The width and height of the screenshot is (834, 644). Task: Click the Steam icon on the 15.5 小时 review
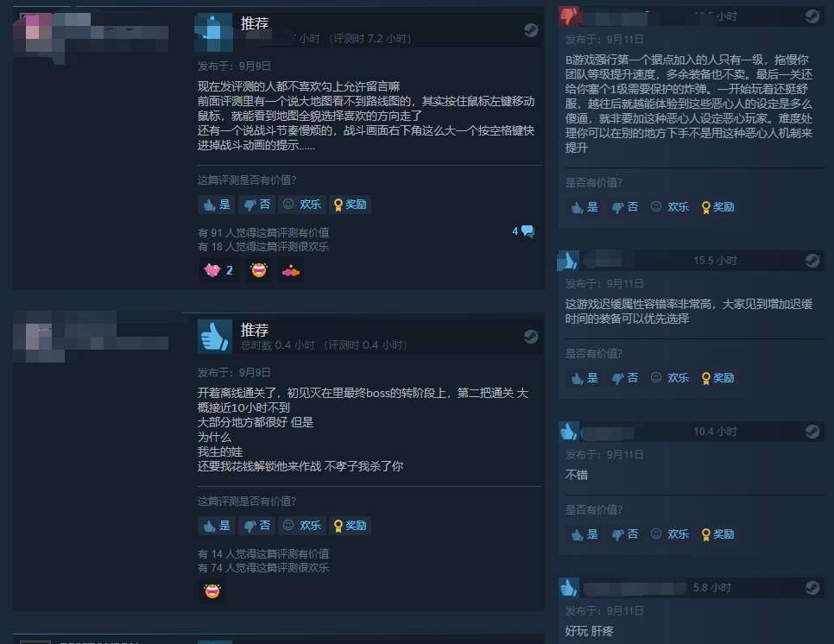(812, 261)
